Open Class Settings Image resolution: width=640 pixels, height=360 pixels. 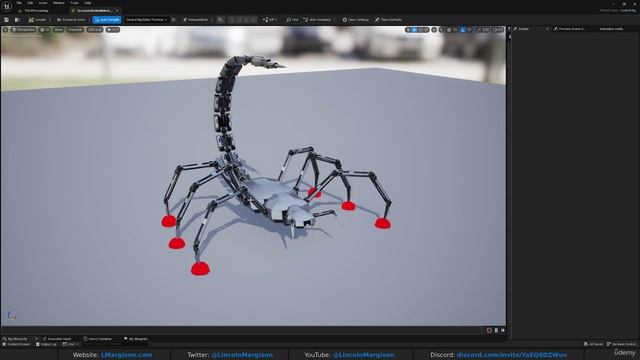point(356,20)
